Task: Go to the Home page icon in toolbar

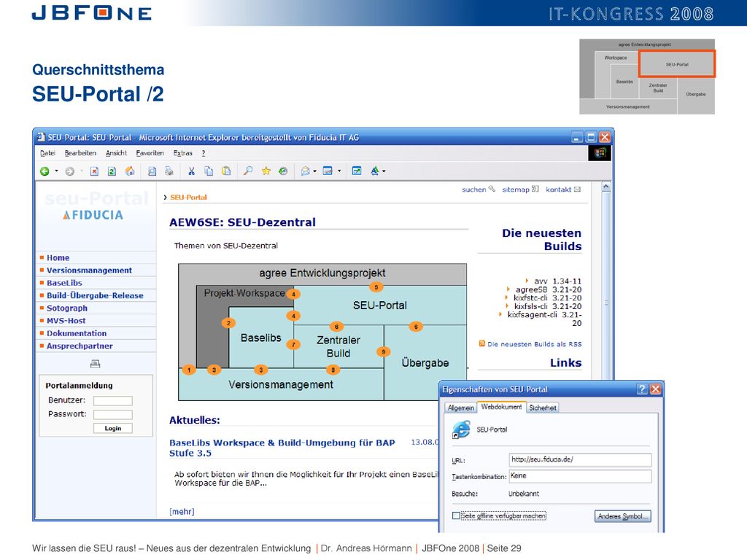Action: coord(130,171)
